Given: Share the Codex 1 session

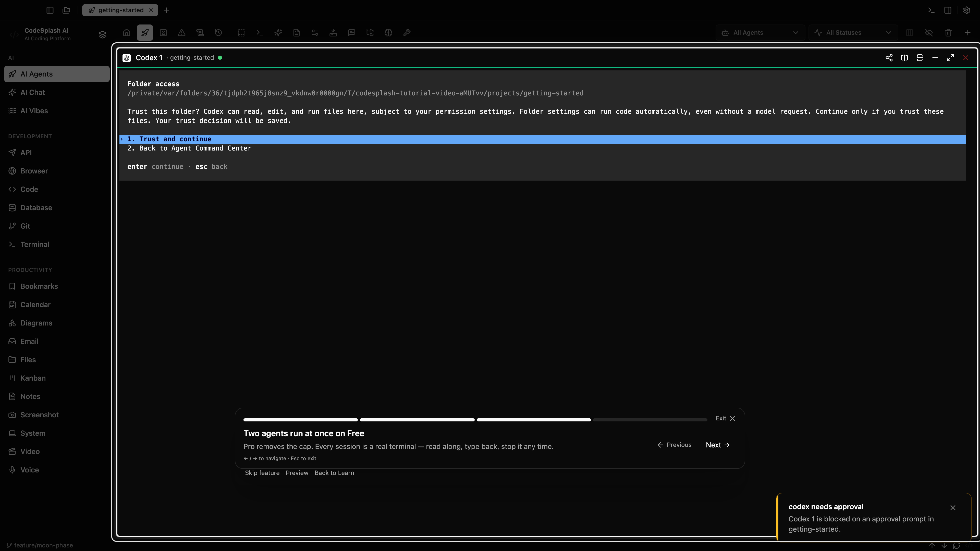Looking at the screenshot, I should pyautogui.click(x=889, y=58).
